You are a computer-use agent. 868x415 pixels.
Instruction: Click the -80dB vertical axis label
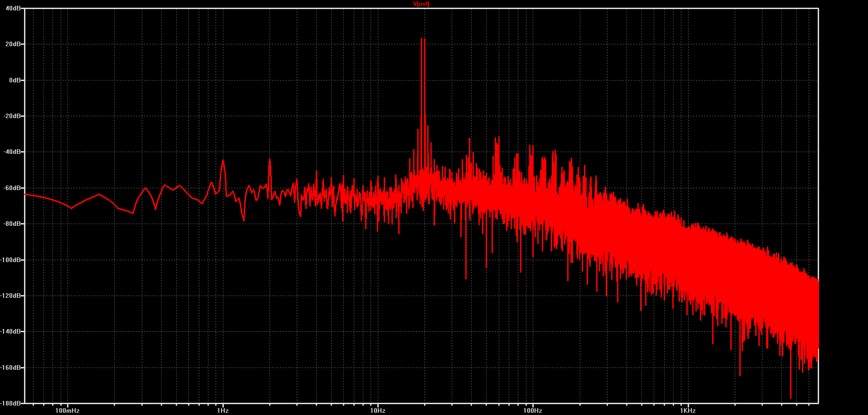point(12,224)
